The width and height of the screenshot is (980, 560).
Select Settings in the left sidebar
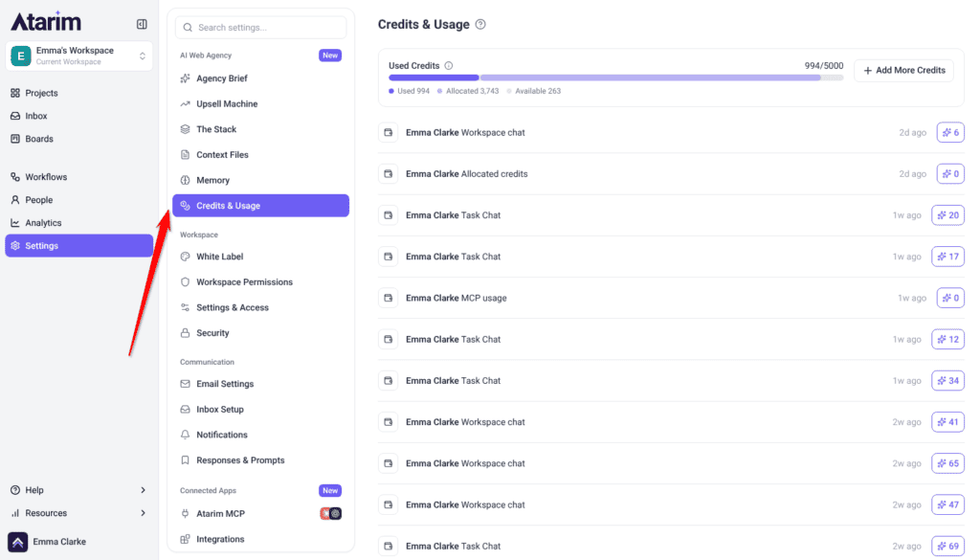pyautogui.click(x=78, y=246)
